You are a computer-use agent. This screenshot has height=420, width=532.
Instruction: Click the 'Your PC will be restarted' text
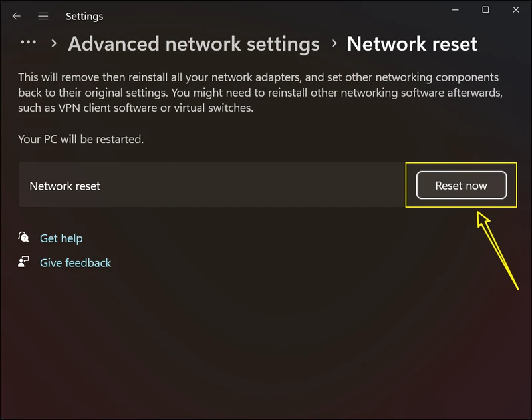pos(81,140)
